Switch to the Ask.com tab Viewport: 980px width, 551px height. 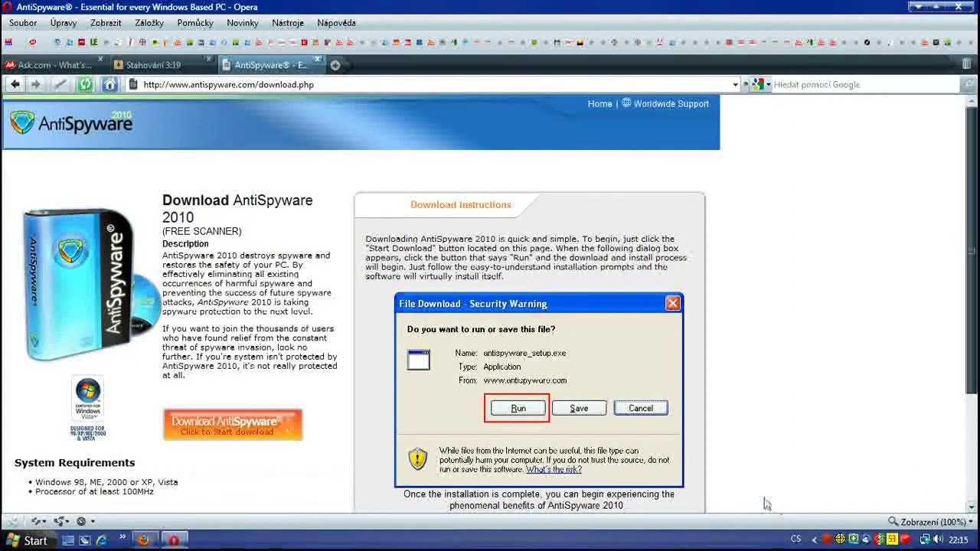(54, 65)
